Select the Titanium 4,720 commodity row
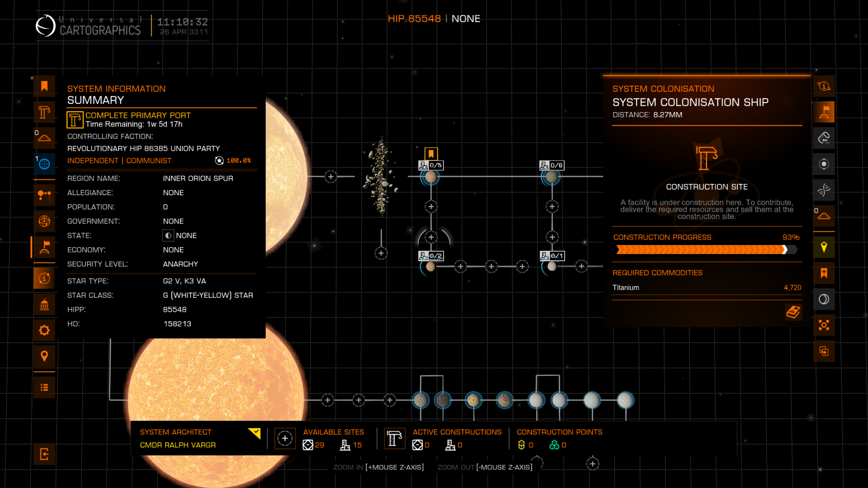868x488 pixels. (x=707, y=288)
